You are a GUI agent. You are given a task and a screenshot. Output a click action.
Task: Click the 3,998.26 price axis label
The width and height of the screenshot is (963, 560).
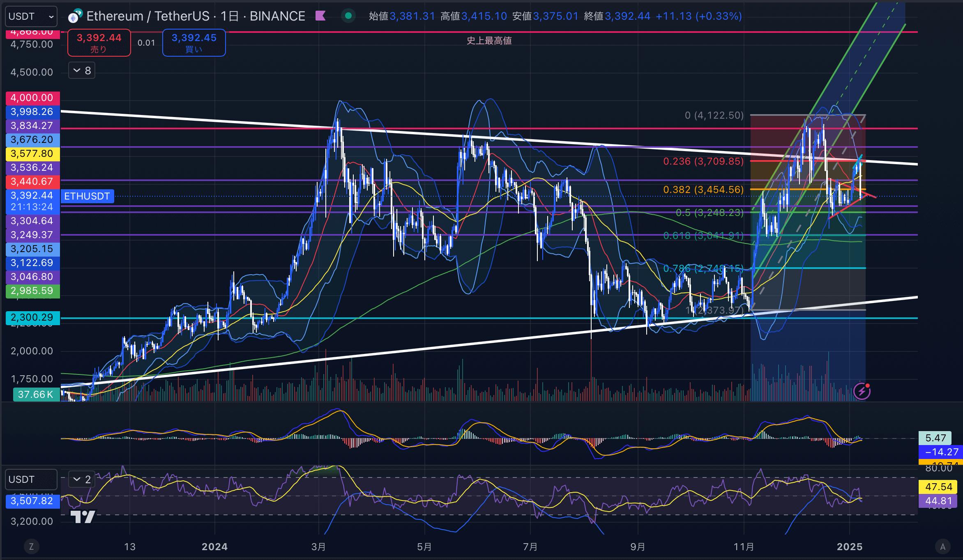[x=32, y=112]
